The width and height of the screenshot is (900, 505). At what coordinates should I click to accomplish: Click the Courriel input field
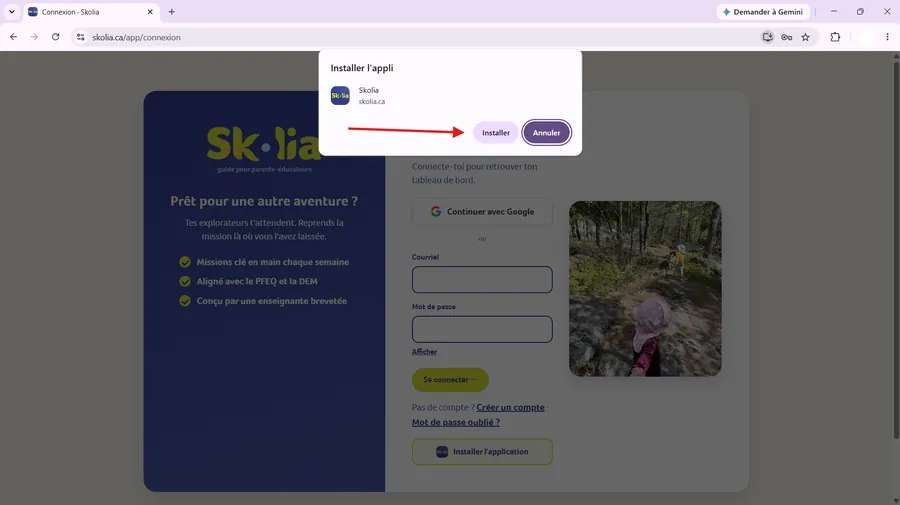482,279
